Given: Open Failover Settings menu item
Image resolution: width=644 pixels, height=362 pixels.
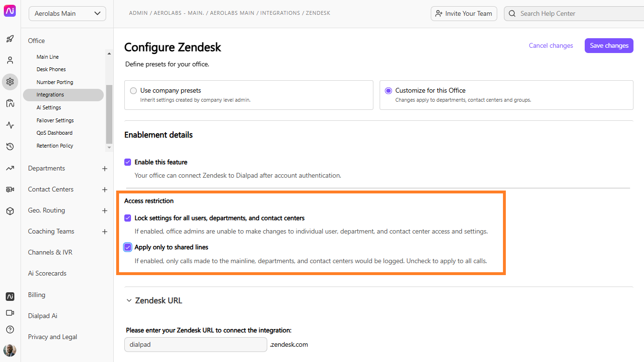Looking at the screenshot, I should click(55, 120).
